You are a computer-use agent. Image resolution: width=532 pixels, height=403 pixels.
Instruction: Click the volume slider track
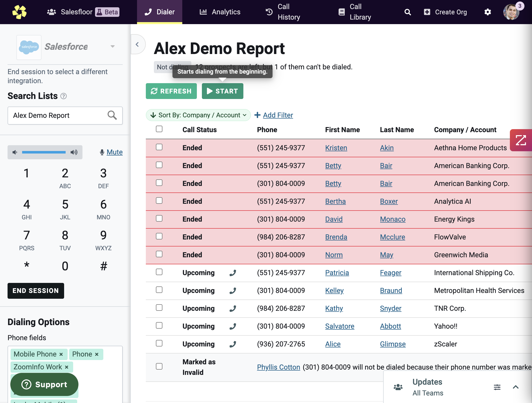44,152
